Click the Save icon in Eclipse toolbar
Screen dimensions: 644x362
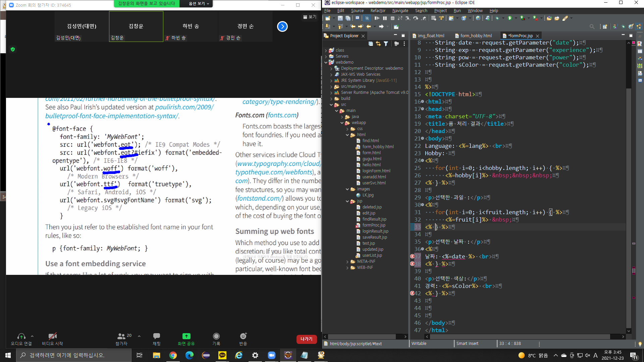340,18
